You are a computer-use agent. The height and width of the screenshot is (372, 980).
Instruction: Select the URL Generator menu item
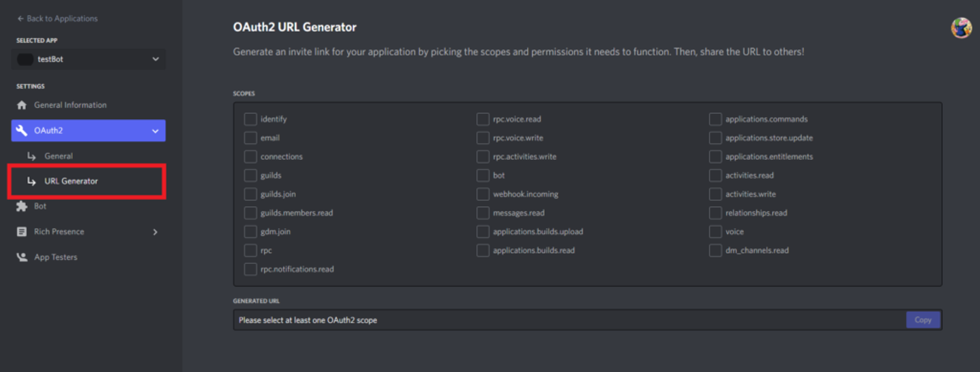(71, 181)
